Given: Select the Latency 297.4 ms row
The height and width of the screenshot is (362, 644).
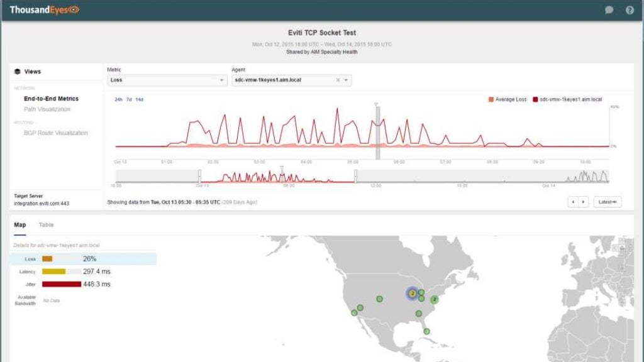Looking at the screenshot, I should pyautogui.click(x=84, y=271).
